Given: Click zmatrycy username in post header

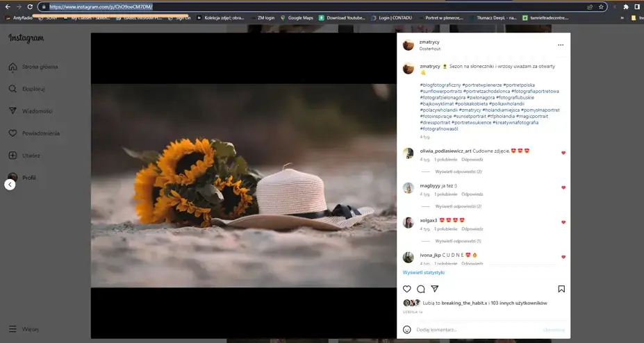Looking at the screenshot, I should 429,42.
